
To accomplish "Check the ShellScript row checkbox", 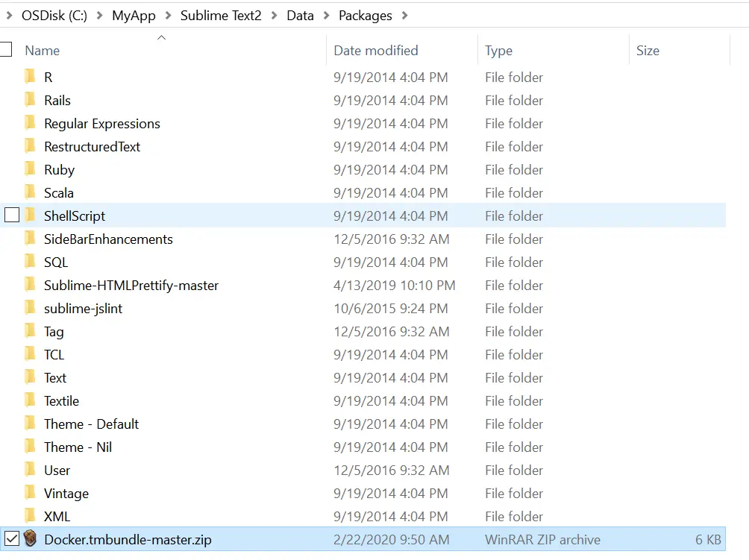I will tap(12, 215).
